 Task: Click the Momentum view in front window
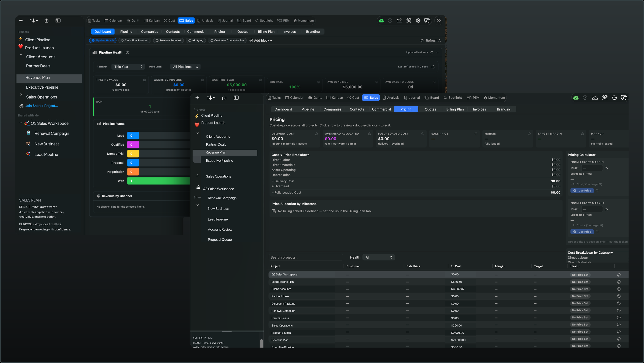pos(494,98)
